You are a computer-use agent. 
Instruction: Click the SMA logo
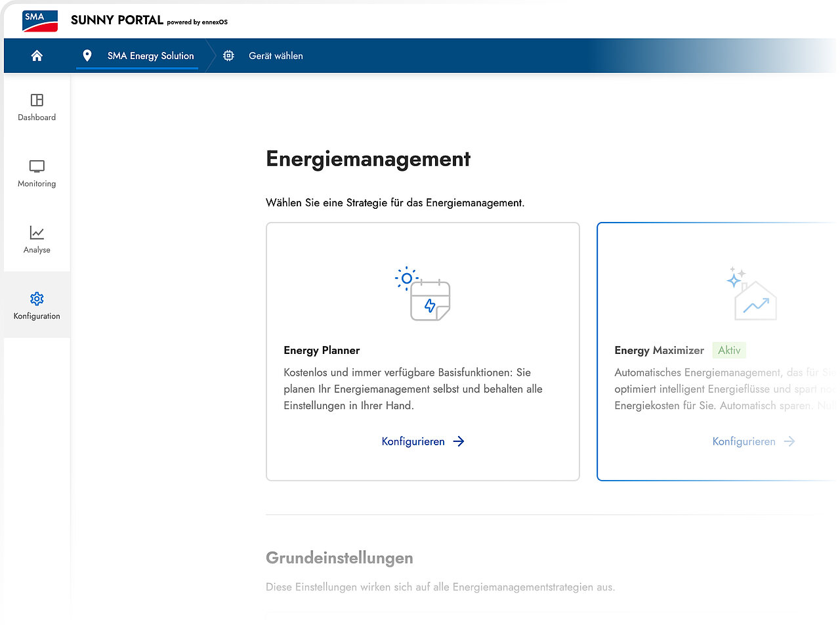pos(40,21)
